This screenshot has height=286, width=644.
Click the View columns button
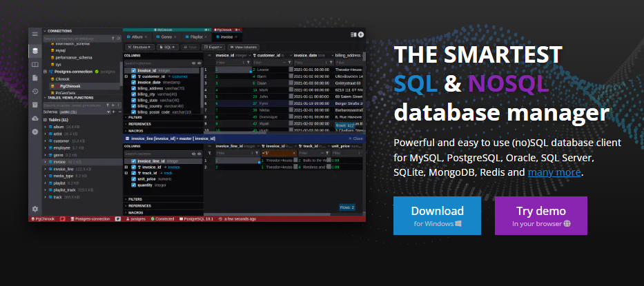tap(244, 47)
